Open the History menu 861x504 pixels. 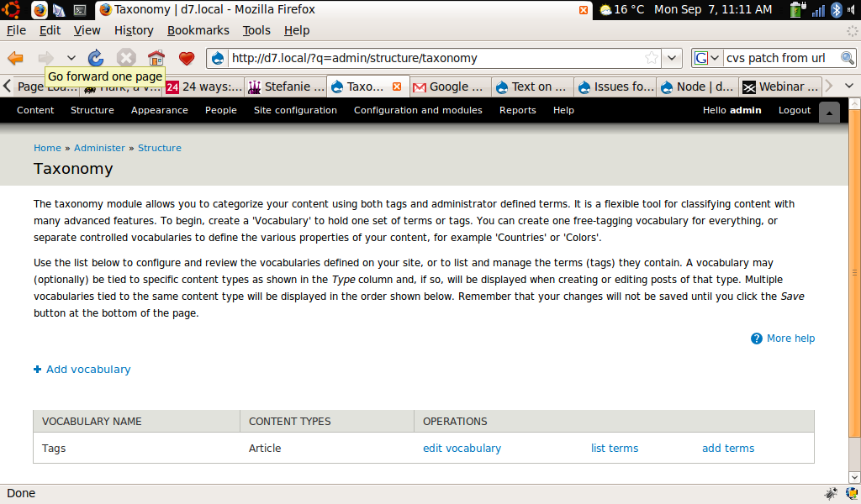click(134, 31)
